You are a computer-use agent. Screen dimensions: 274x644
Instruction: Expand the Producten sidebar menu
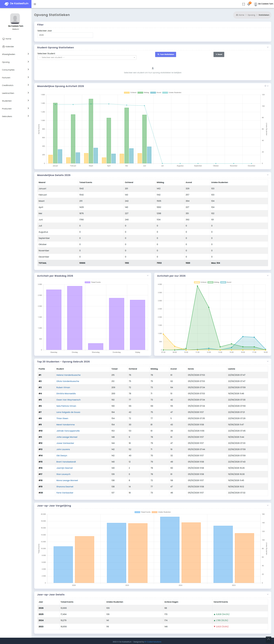click(16, 108)
